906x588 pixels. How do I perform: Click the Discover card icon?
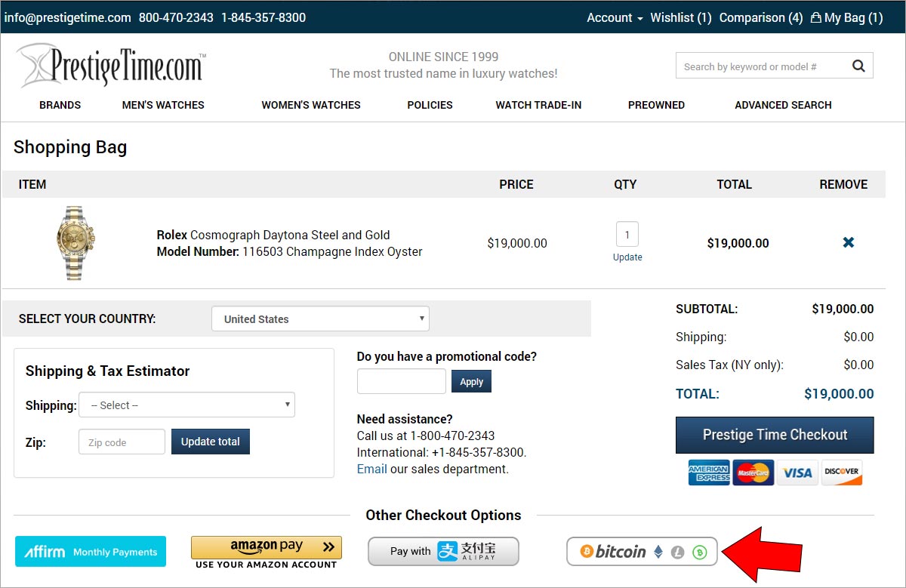pos(841,473)
